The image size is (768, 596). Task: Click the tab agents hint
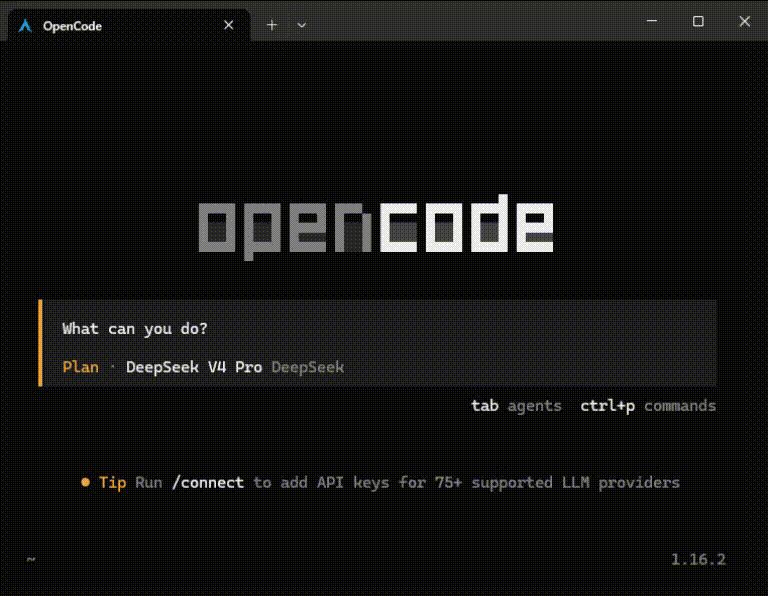coord(516,405)
